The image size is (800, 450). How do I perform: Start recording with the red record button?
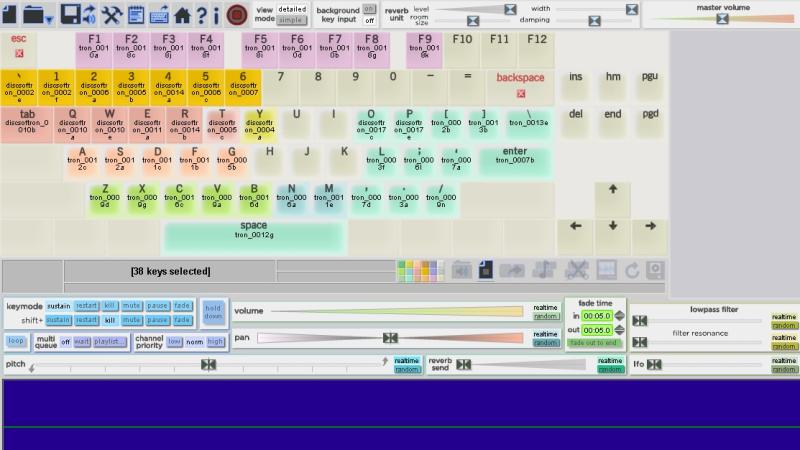tap(237, 15)
